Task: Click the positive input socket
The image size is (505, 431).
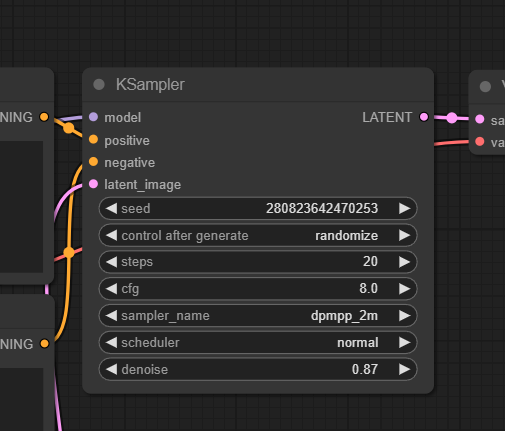Action: click(93, 139)
